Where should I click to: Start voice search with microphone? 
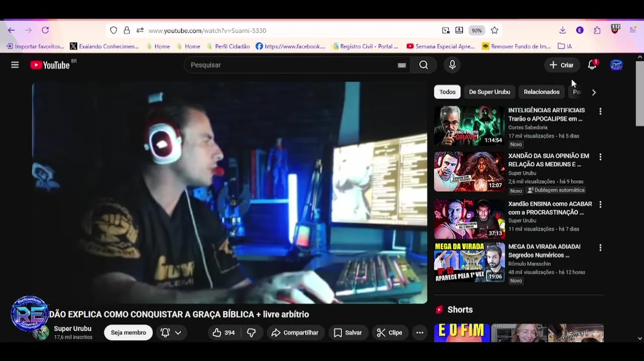[x=452, y=65]
